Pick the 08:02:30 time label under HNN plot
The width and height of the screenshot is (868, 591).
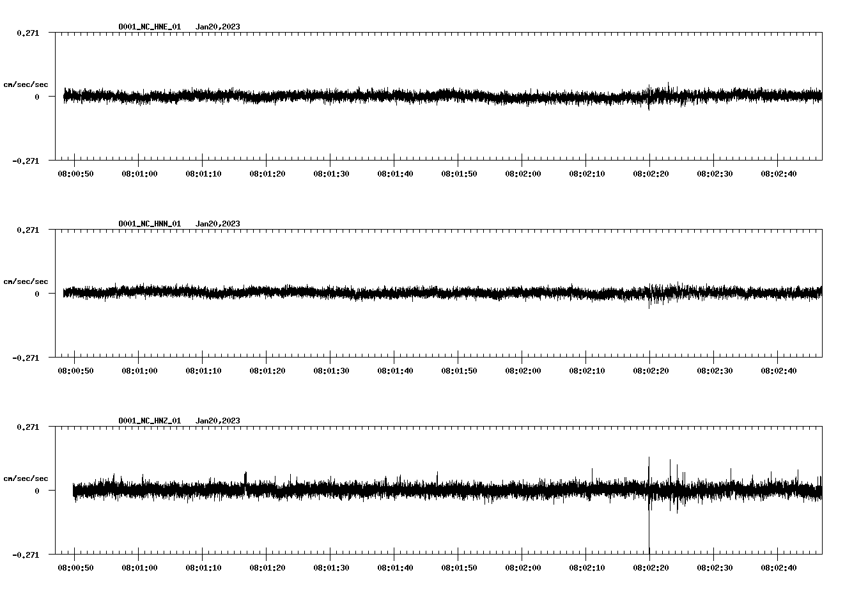coord(715,370)
